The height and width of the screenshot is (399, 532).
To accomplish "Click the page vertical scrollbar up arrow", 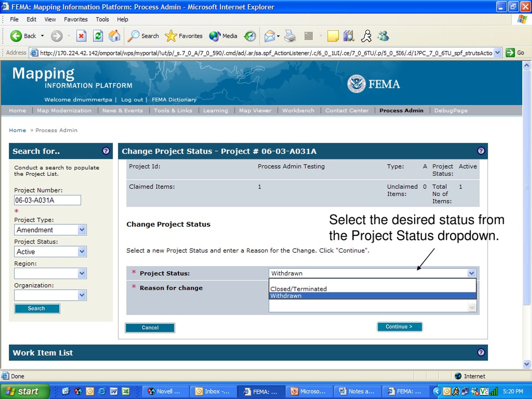I will (526, 65).
